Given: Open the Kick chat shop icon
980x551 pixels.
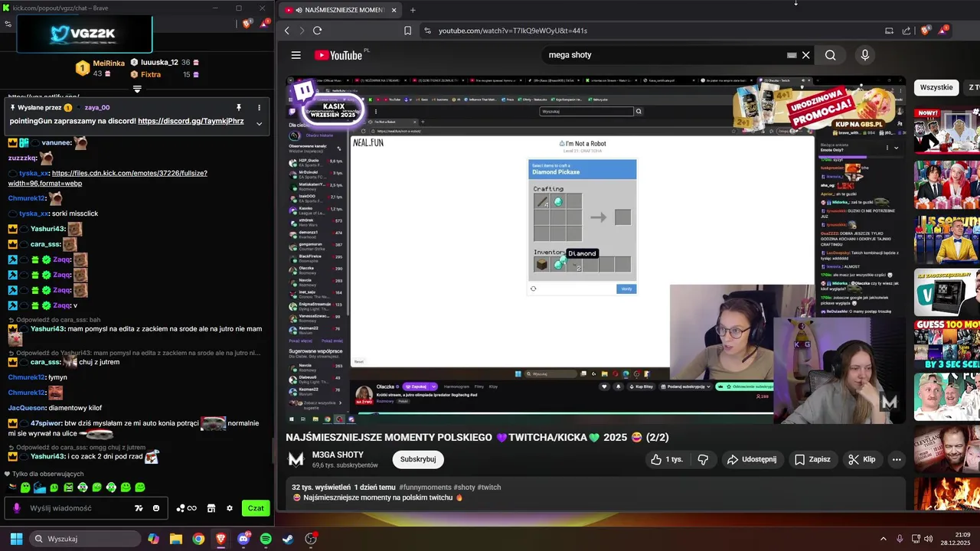Looking at the screenshot, I should tap(211, 508).
